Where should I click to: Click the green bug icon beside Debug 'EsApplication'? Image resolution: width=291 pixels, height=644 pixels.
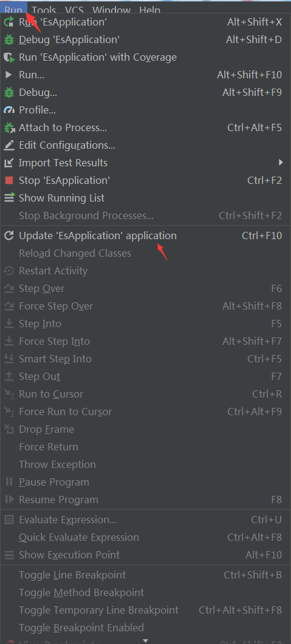click(x=9, y=40)
